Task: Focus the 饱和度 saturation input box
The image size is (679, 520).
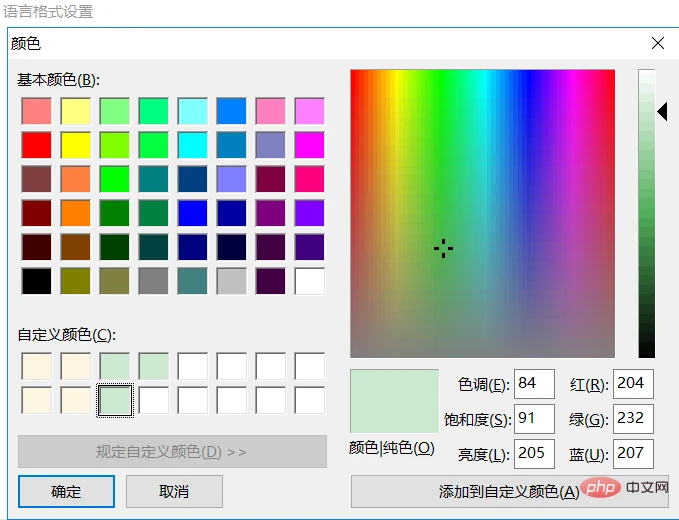Action: pos(533,419)
